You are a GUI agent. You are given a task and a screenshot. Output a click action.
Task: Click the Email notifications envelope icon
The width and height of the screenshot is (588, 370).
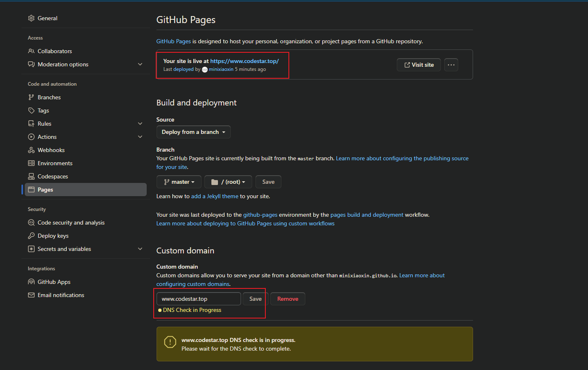(x=31, y=295)
